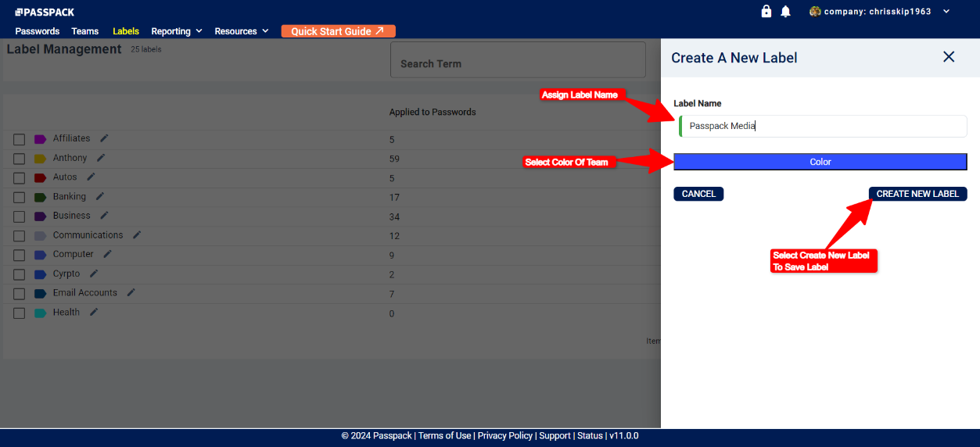The image size is (980, 447).
Task: Click the Communications label name
Action: point(88,235)
